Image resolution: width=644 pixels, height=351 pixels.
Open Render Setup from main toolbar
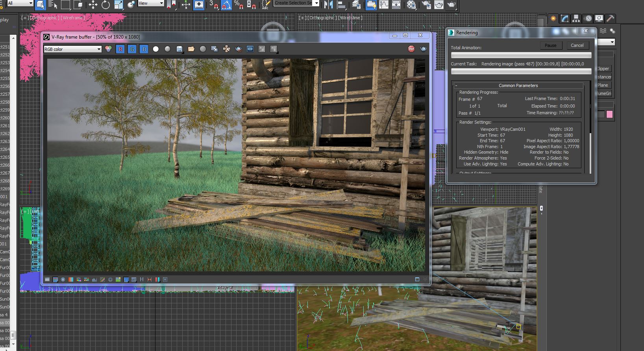click(x=426, y=4)
